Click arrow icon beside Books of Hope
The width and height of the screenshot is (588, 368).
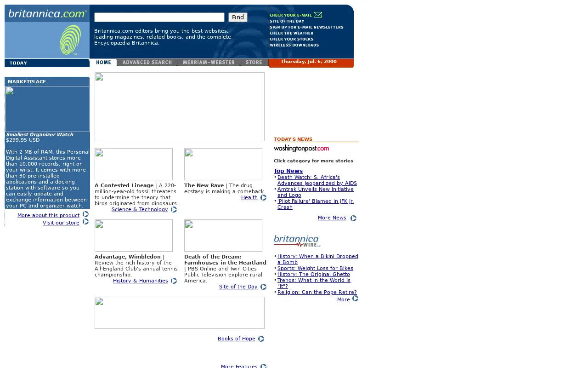pyautogui.click(x=261, y=339)
